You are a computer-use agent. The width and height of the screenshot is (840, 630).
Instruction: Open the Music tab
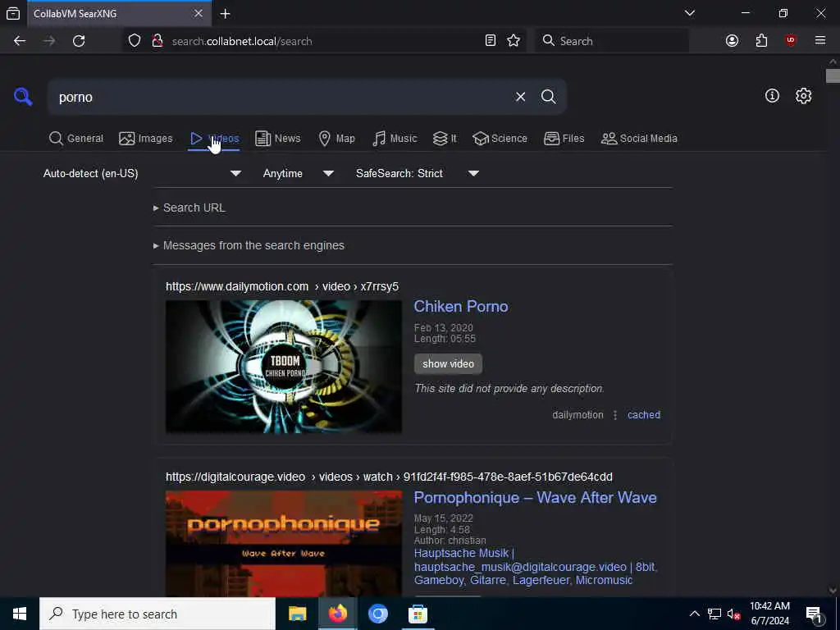pyautogui.click(x=395, y=138)
